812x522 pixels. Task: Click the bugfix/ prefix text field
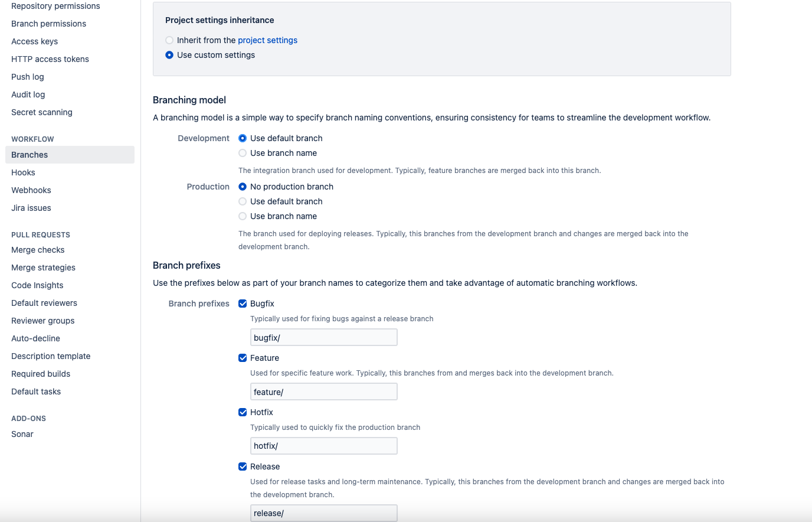(x=324, y=337)
